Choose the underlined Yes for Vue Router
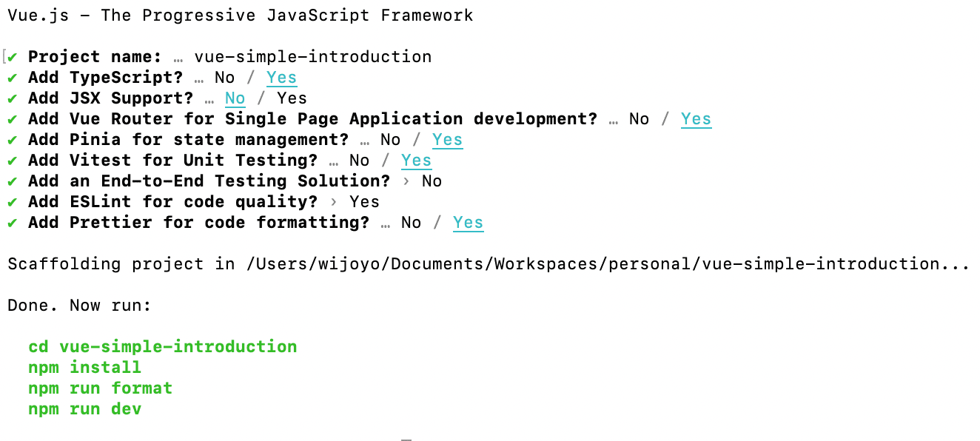This screenshot has width=980, height=441. click(697, 119)
